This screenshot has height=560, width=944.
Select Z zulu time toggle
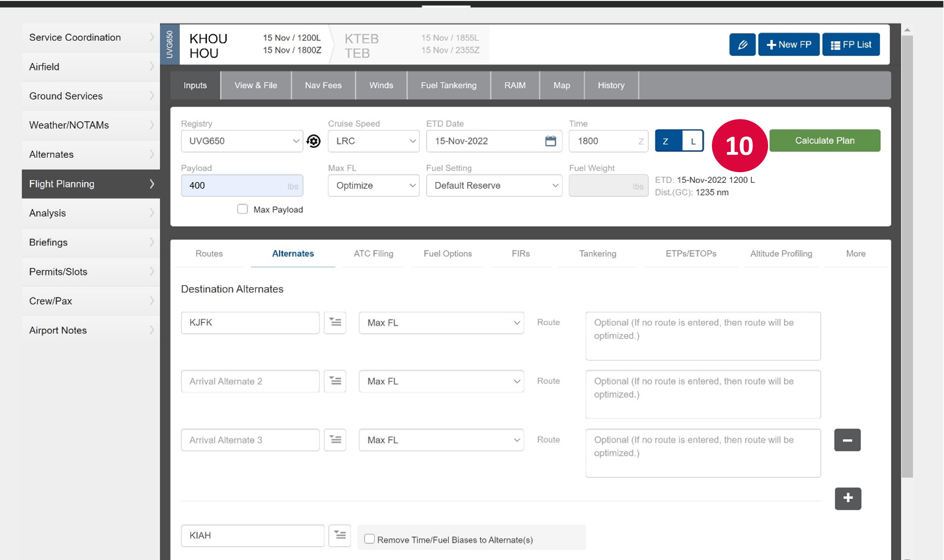coord(668,141)
